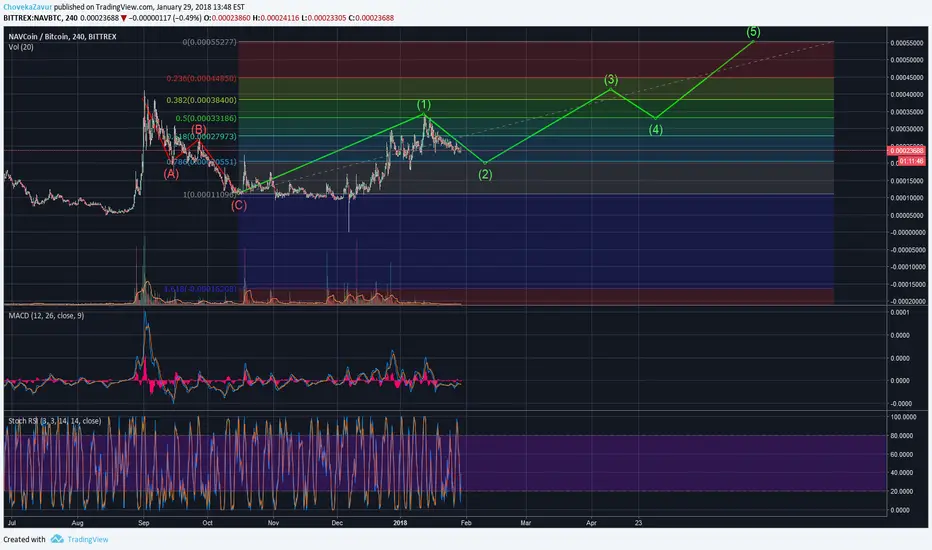Select the Stoch RSI indicator label

tap(55, 421)
